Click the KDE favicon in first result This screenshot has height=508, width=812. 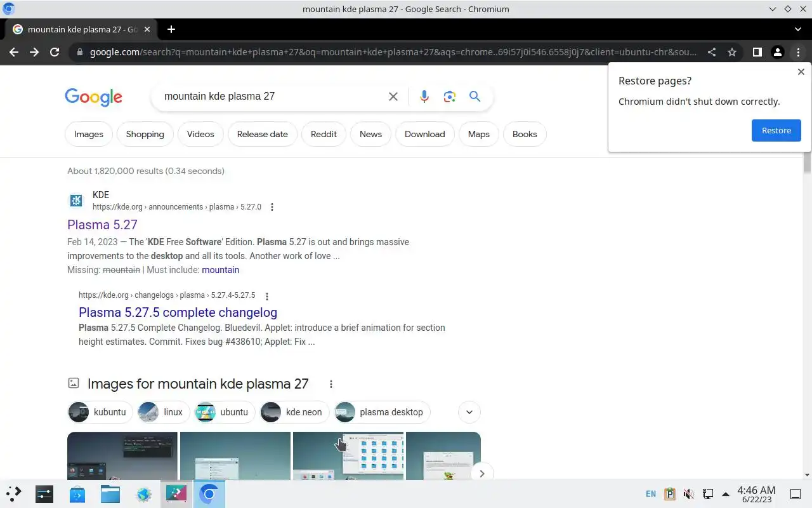point(75,201)
